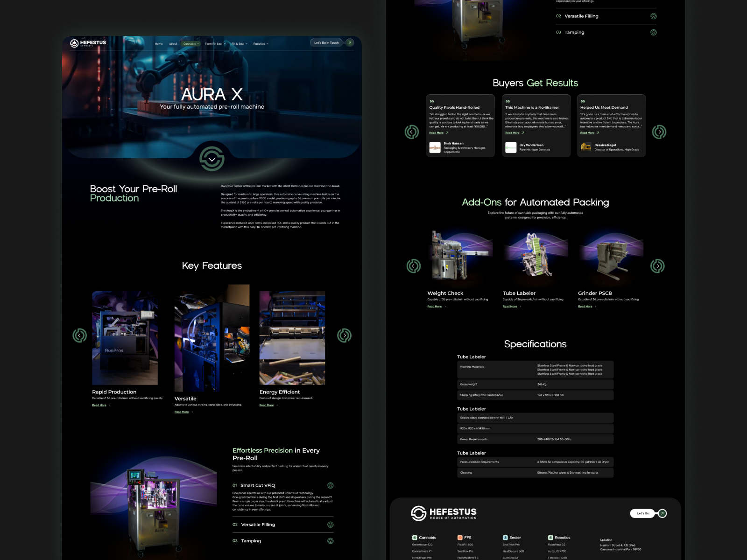Expand 02 Versatile Filling in the right page mockup

click(x=606, y=16)
